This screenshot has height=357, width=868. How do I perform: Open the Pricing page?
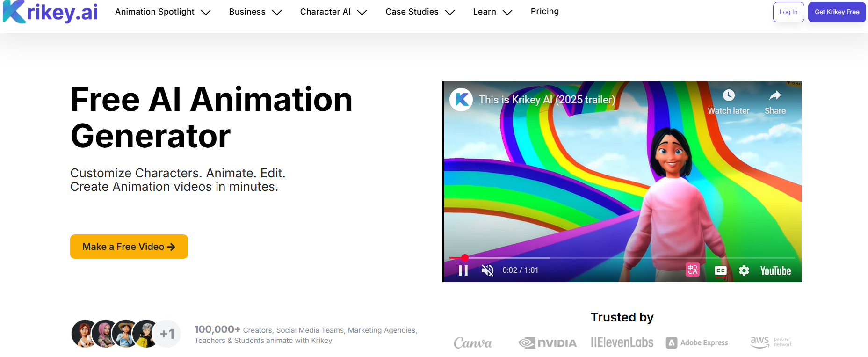545,11
